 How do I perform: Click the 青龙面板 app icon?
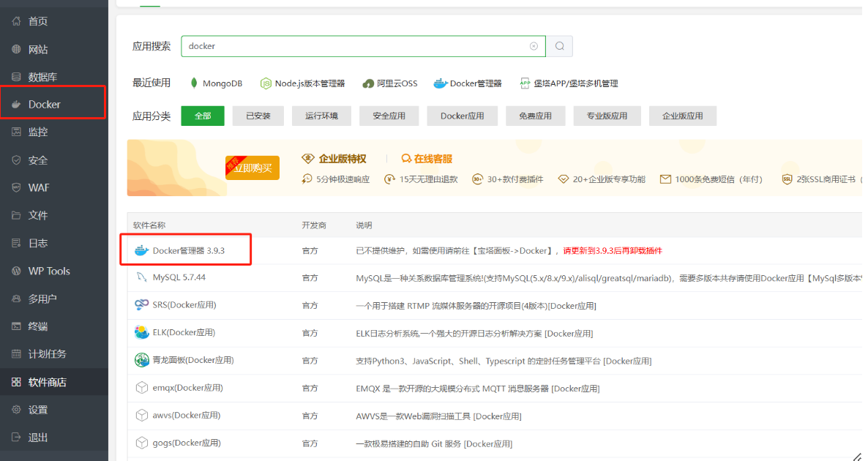tap(142, 360)
